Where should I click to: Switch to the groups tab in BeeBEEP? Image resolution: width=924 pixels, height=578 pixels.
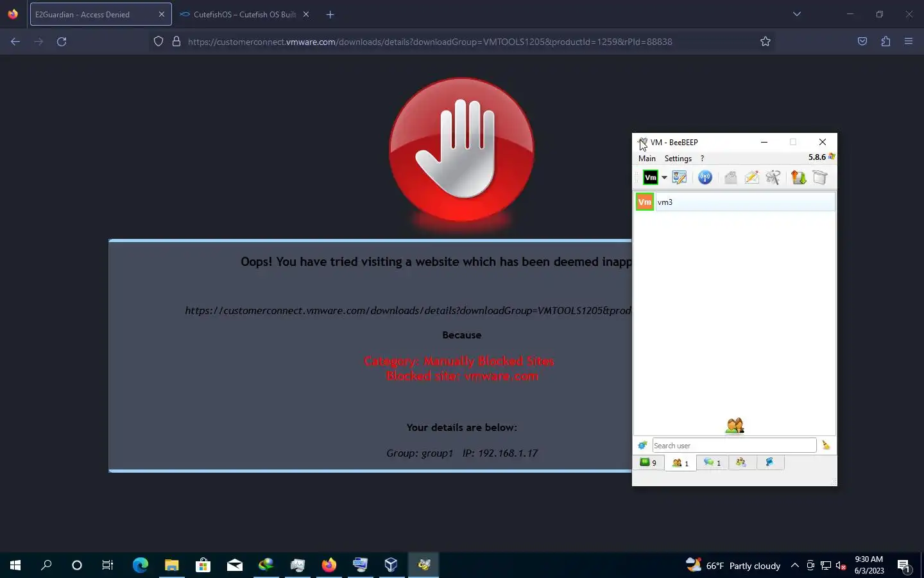click(741, 462)
